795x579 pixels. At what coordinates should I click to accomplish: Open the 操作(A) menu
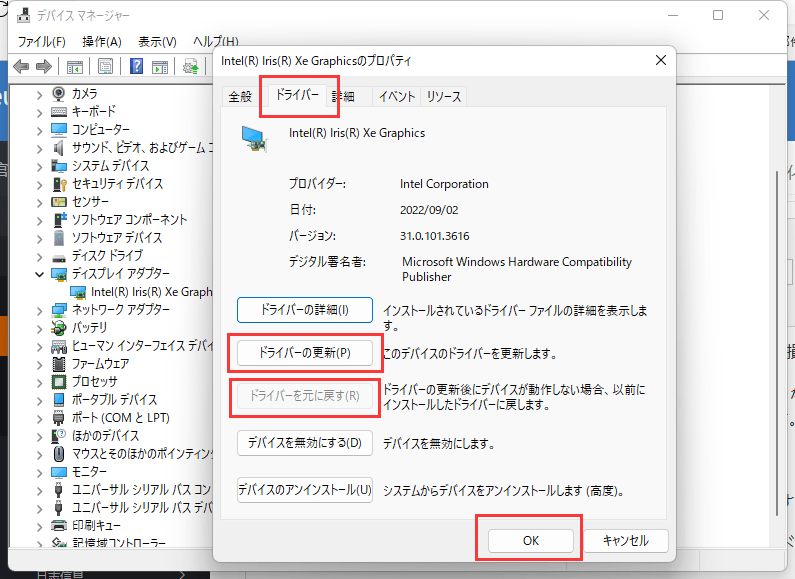(x=101, y=41)
